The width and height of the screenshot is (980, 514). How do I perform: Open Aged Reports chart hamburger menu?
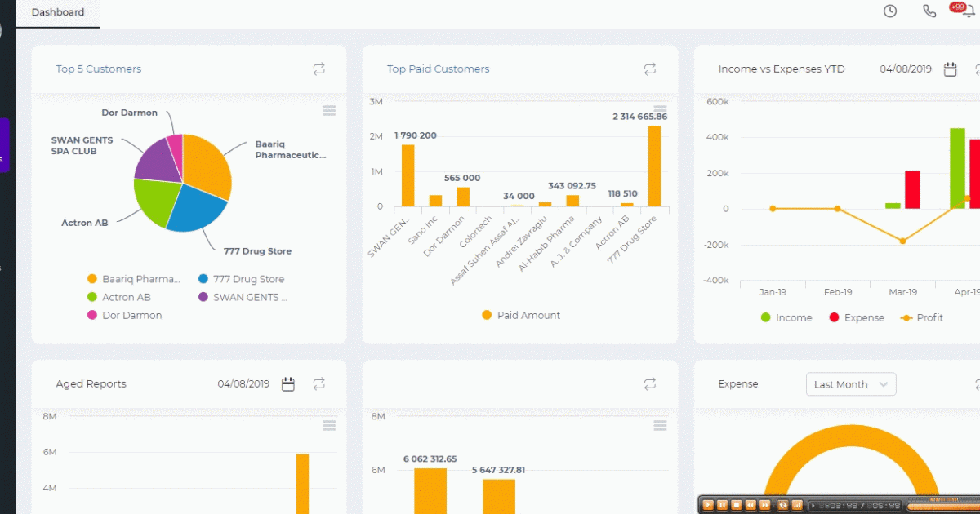[x=329, y=425]
